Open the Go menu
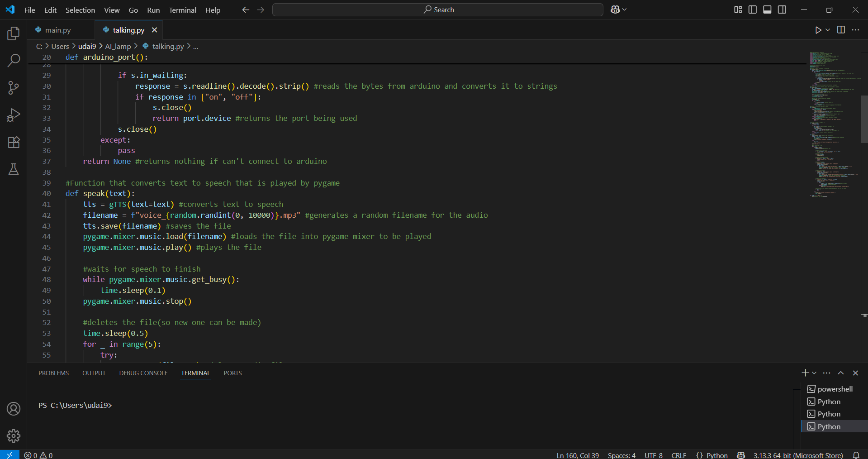 pyautogui.click(x=133, y=10)
